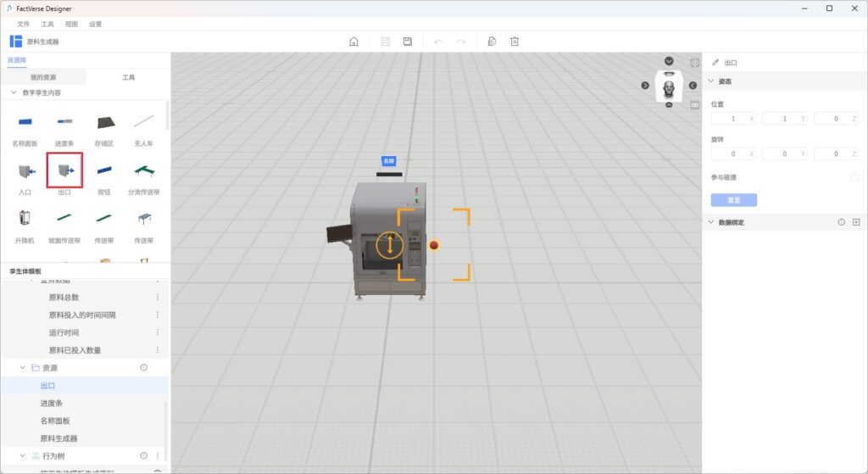Collapse the 数字孪生内容 category
The height and width of the screenshot is (474, 868).
click(14, 92)
